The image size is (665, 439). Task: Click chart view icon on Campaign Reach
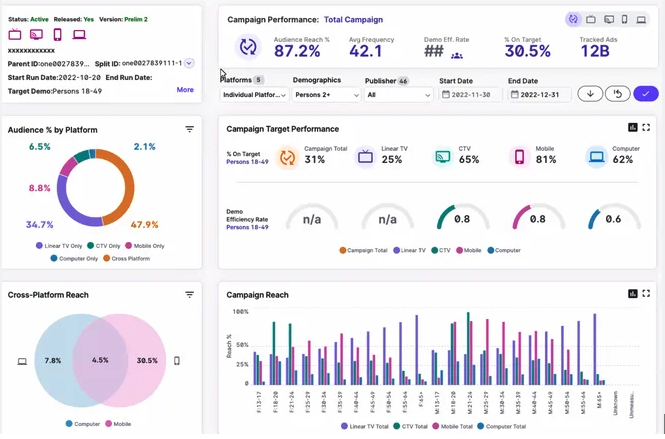[632, 293]
